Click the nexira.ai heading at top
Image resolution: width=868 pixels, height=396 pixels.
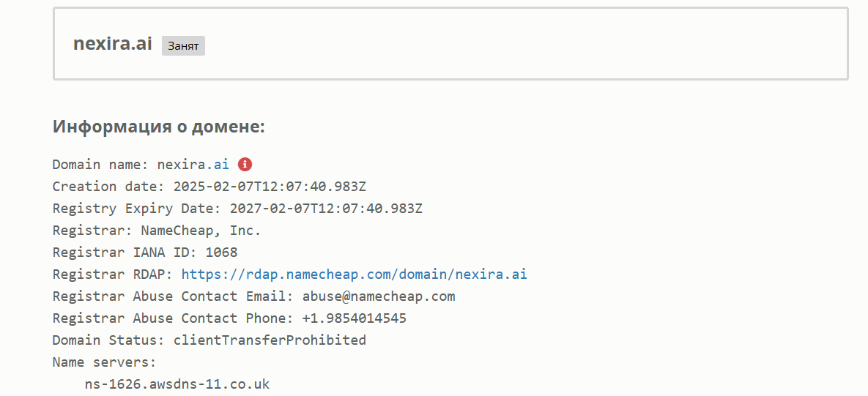coord(113,44)
